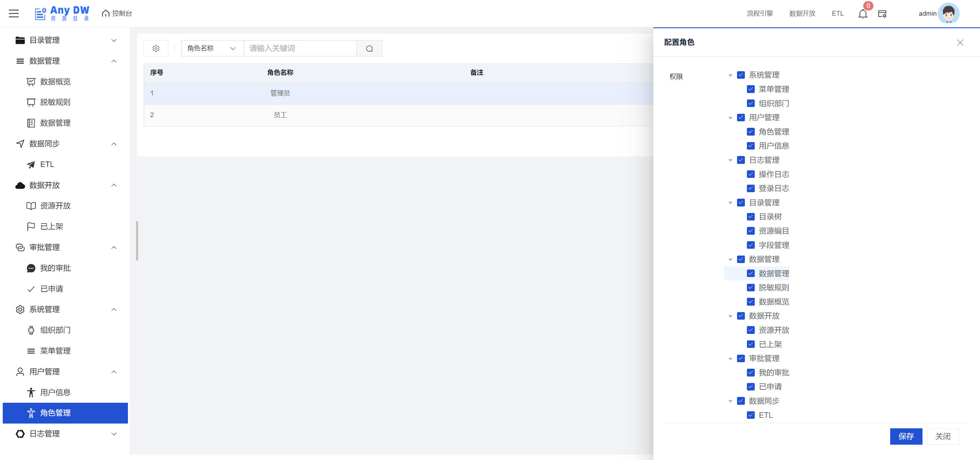Open the layout settings icon beside bell
The height and width of the screenshot is (460, 980).
point(882,14)
